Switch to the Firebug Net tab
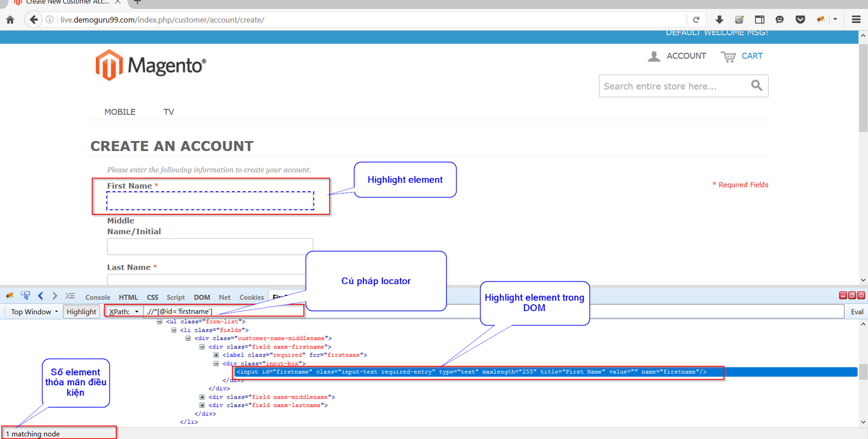This screenshot has height=439, width=868. point(225,297)
